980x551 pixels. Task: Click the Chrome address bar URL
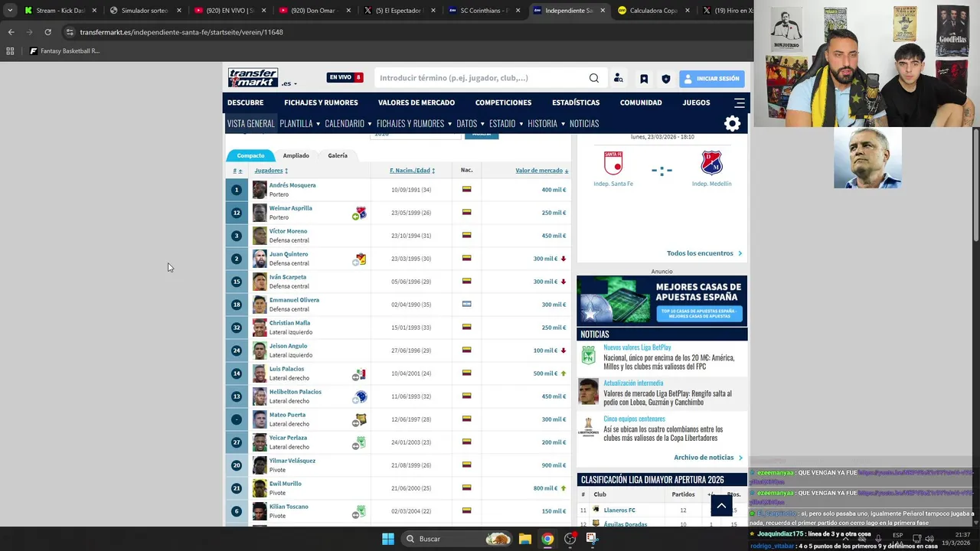(x=181, y=32)
